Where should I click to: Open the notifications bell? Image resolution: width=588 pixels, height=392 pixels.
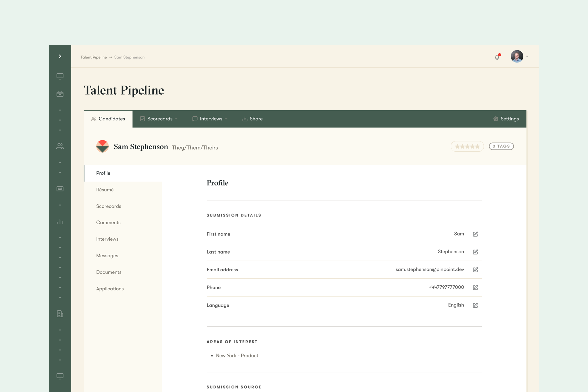[497, 57]
